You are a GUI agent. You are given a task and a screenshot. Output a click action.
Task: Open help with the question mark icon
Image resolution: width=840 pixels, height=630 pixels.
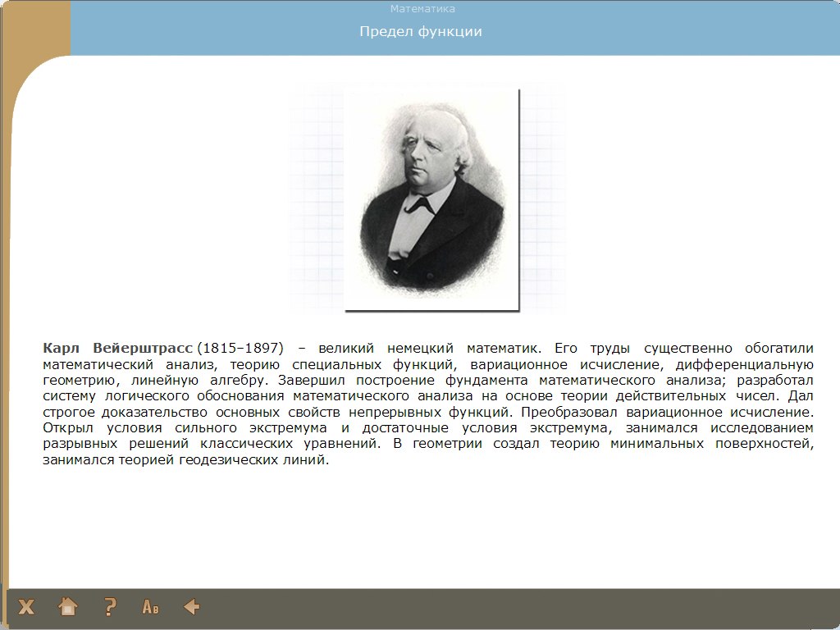point(110,607)
